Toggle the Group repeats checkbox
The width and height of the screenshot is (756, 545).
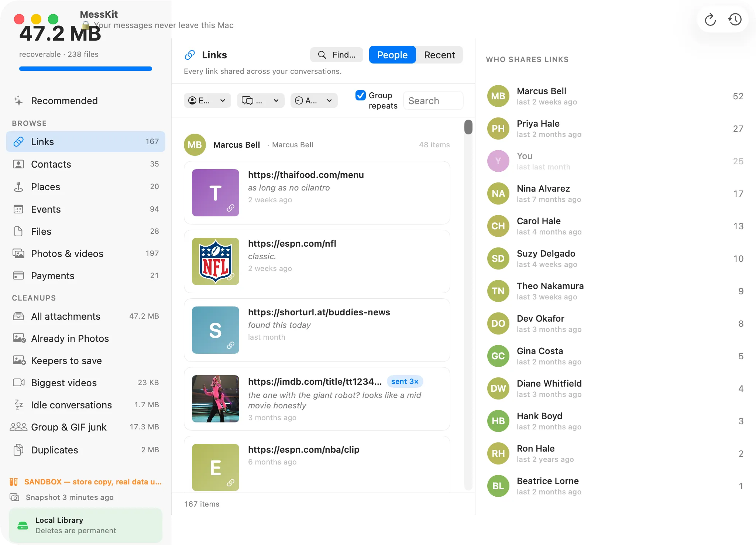click(361, 95)
